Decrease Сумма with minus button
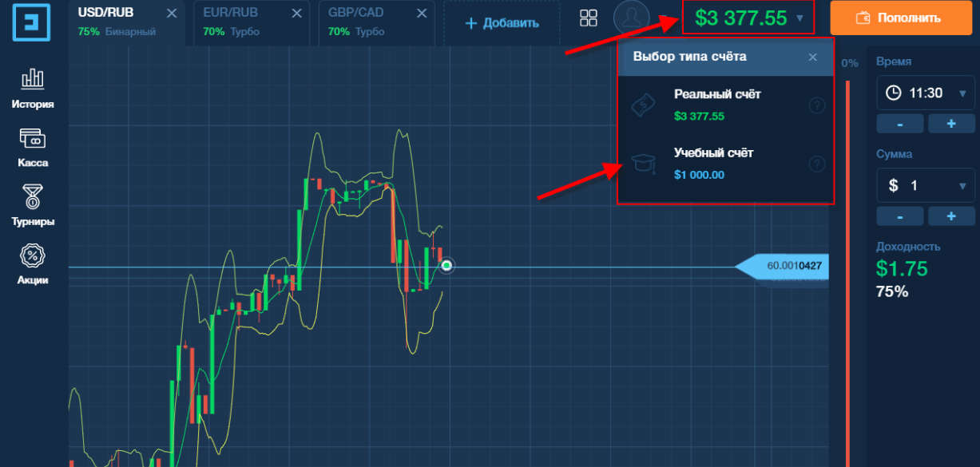Image resolution: width=980 pixels, height=467 pixels. (900, 216)
